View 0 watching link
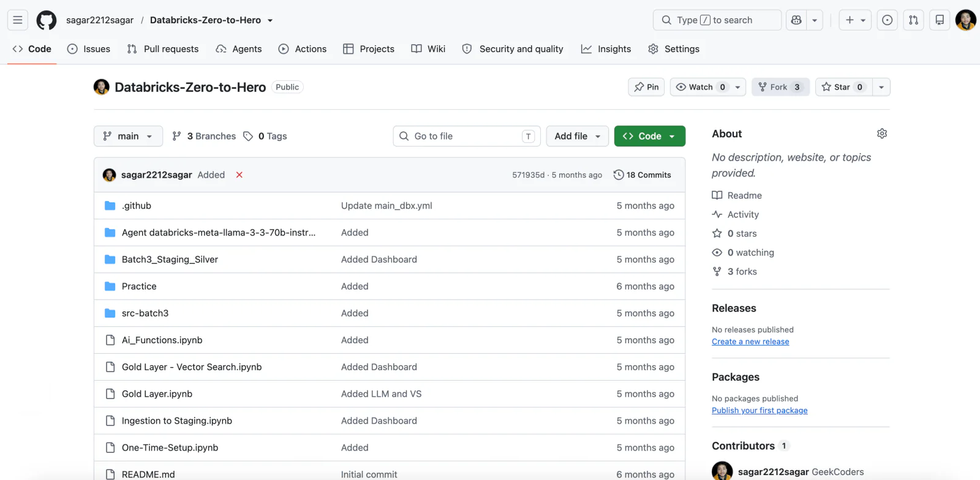Viewport: 980px width, 480px height. pos(743,253)
